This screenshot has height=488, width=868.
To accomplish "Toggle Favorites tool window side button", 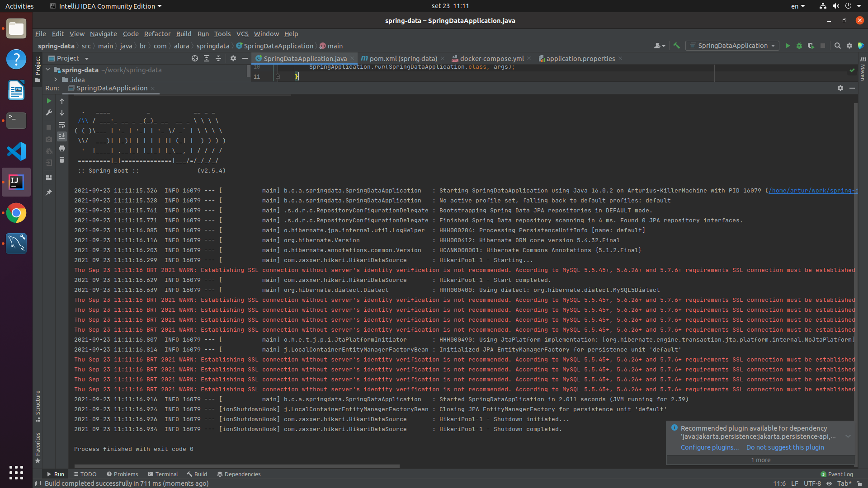I will coord(38,448).
